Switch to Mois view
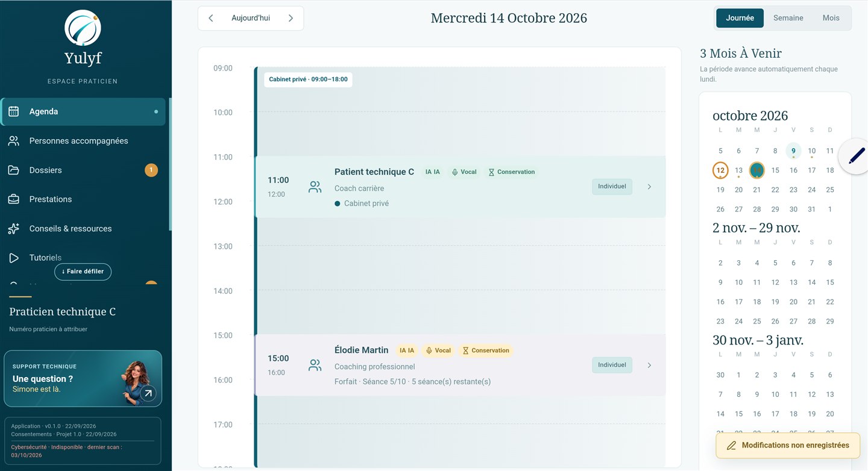This screenshot has width=868, height=471. [x=831, y=18]
